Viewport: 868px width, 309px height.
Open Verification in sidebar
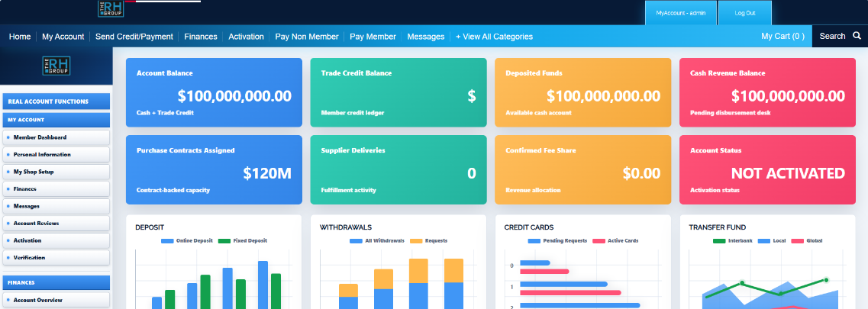pos(56,257)
